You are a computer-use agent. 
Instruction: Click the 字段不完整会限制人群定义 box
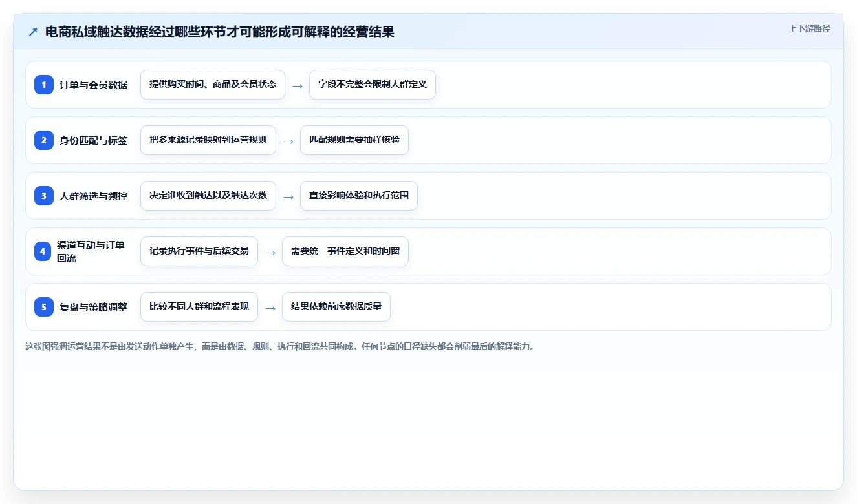coord(373,85)
